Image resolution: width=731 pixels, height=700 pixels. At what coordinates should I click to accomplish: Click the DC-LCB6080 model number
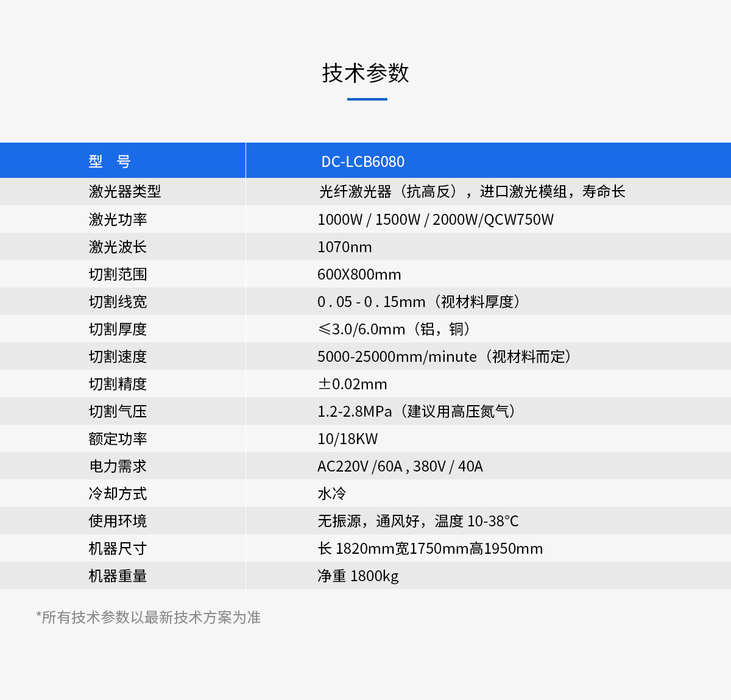(x=362, y=161)
